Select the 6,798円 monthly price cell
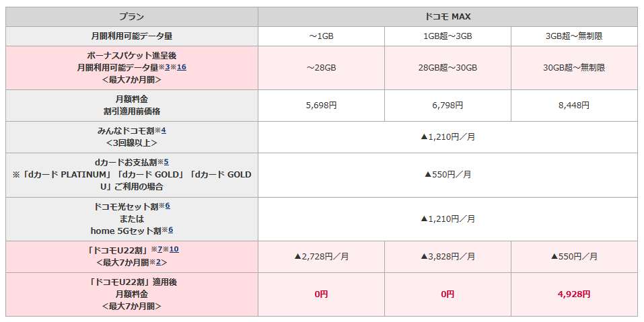This screenshot has height=322, width=644. [x=448, y=105]
